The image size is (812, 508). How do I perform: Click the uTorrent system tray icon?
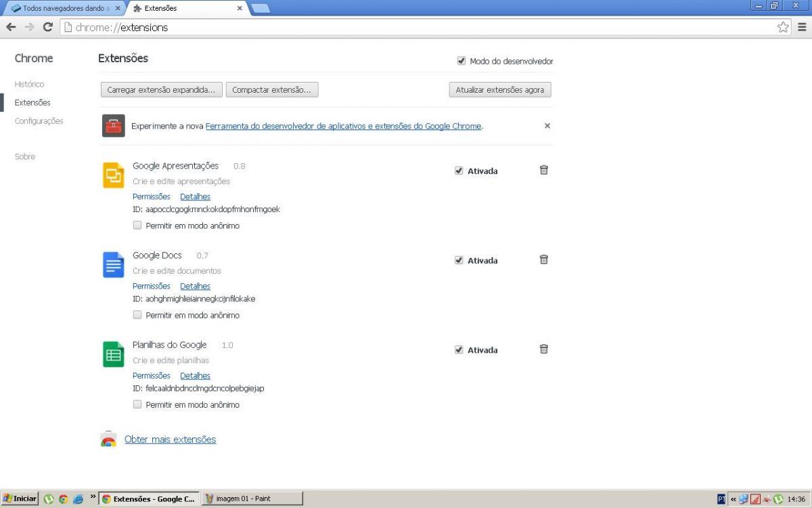tap(778, 499)
